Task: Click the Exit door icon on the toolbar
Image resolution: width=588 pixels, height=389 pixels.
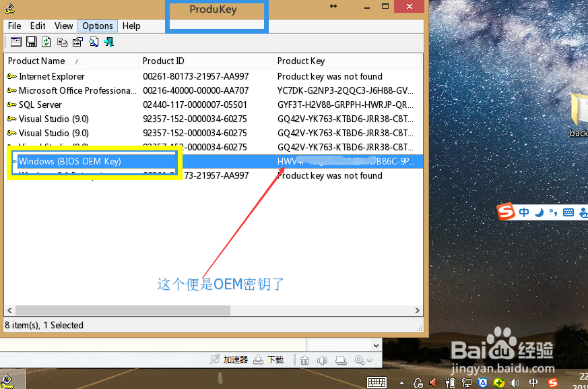Action: pos(108,41)
